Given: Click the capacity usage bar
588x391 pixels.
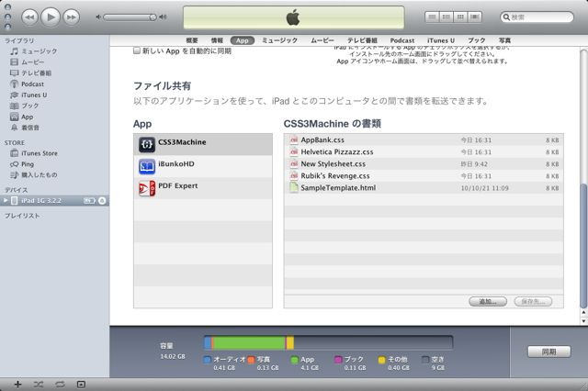Looking at the screenshot, I should click(x=329, y=342).
